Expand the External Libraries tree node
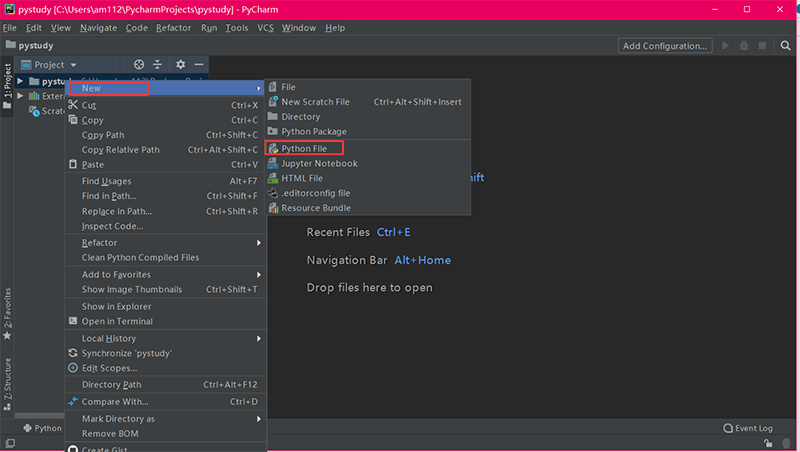 pos(20,95)
